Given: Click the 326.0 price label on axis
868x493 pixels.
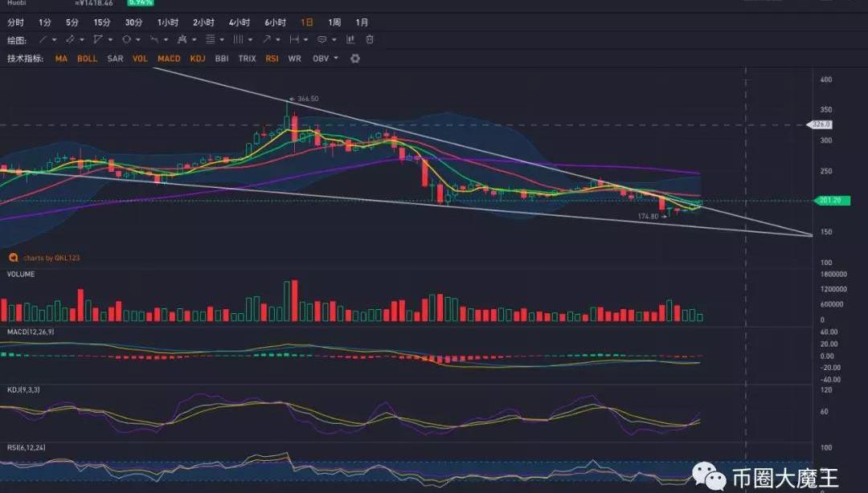Looking at the screenshot, I should (x=821, y=124).
